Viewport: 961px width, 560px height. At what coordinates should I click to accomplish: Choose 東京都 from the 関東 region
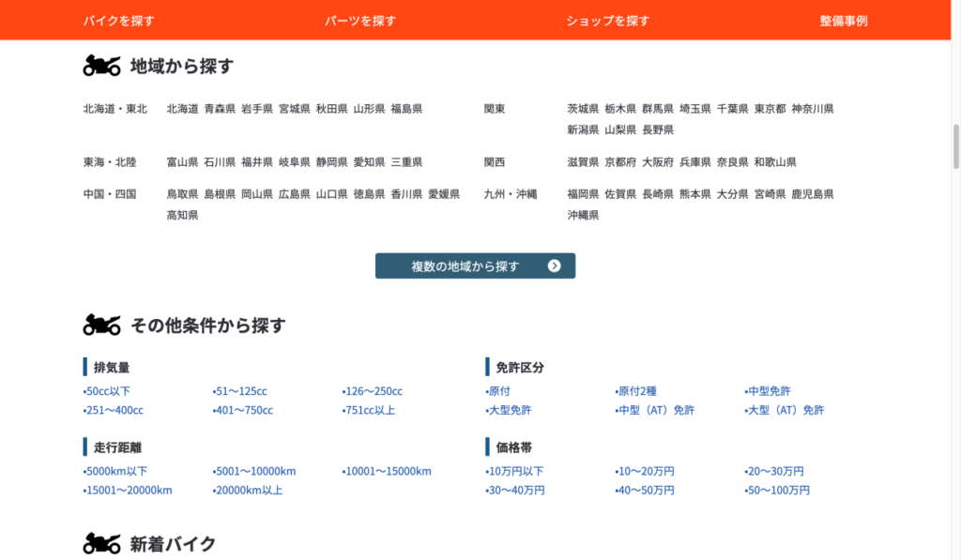point(770,109)
